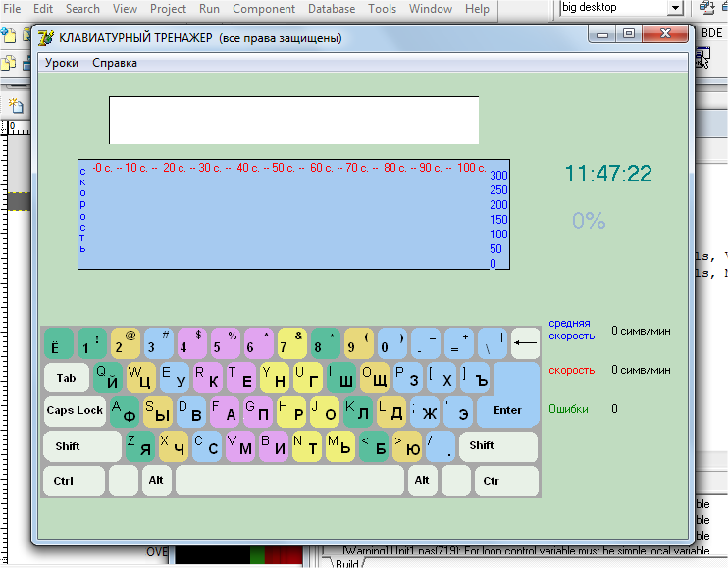The height and width of the screenshot is (568, 728).
Task: Click the on-screen A Ф key
Action: tap(125, 411)
